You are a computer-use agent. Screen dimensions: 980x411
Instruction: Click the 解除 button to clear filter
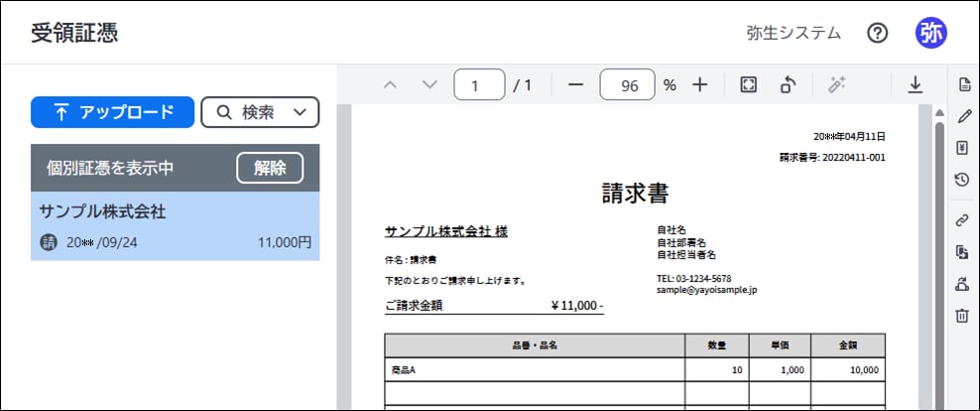pyautogui.click(x=270, y=168)
